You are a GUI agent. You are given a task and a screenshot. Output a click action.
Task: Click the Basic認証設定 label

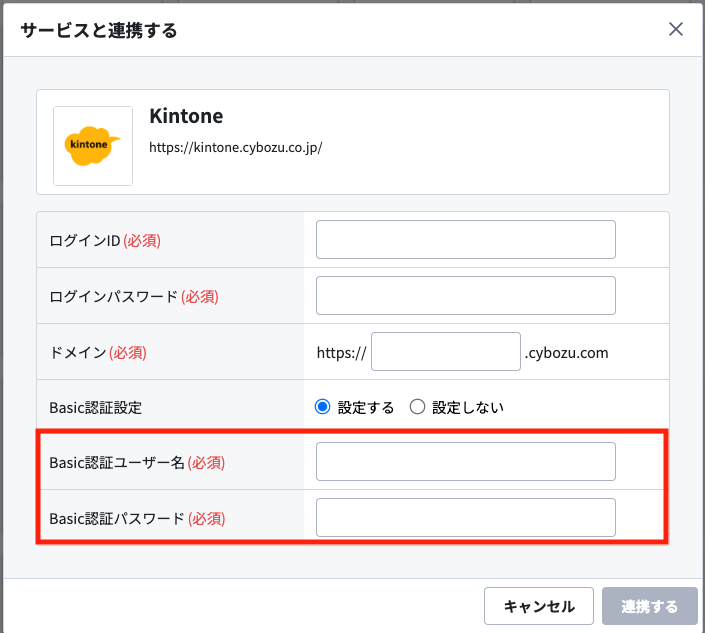pyautogui.click(x=95, y=408)
